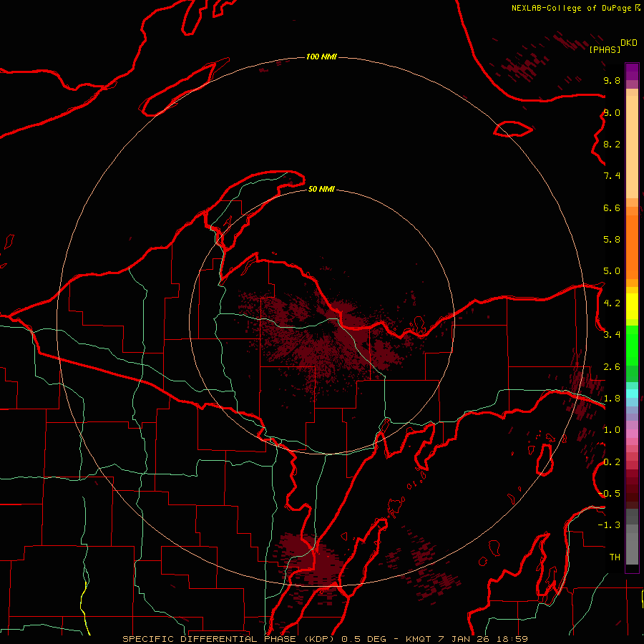Click the -0.5 scale value
Image resolution: width=644 pixels, height=644 pixels.
609,493
